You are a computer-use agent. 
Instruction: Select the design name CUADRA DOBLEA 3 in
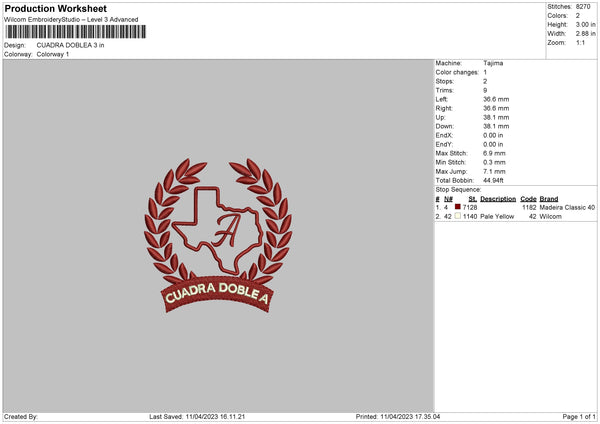click(x=70, y=45)
